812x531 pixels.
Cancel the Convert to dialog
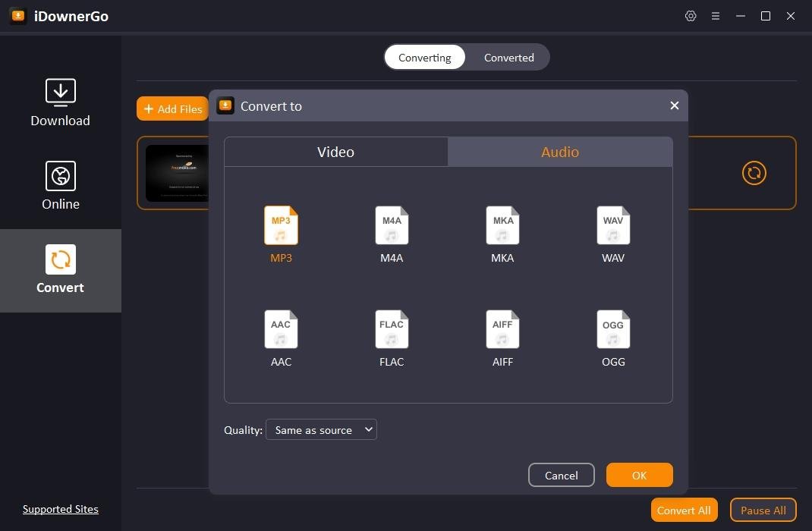pos(561,476)
